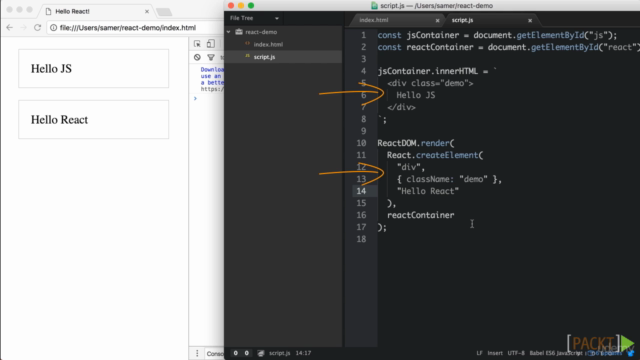Screen dimensions: 640x360
Task: Click the linter error count in status bar
Action: coord(236,353)
